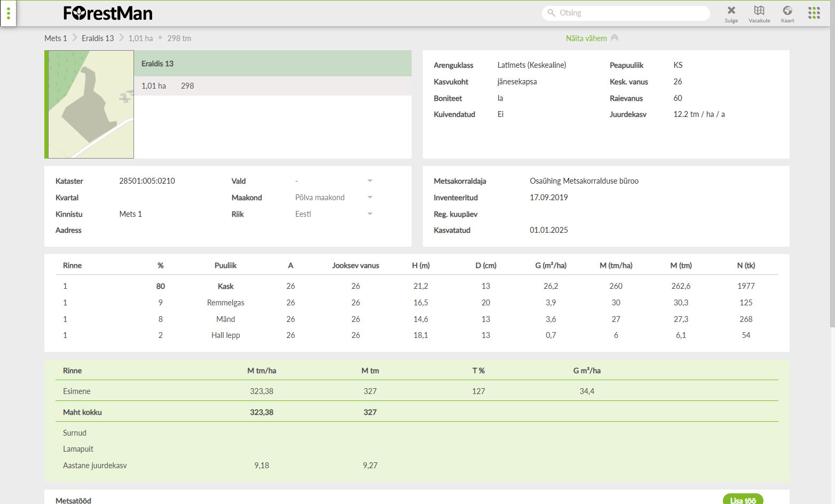Open the Kaart globe icon
Image resolution: width=835 pixels, height=504 pixels.
pos(787,13)
